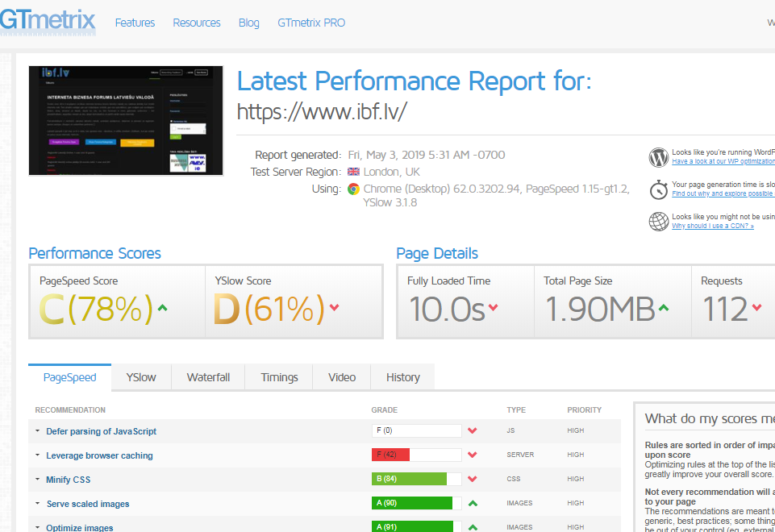
Task: Click red down arrow beside YSlow Score
Action: tap(334, 307)
